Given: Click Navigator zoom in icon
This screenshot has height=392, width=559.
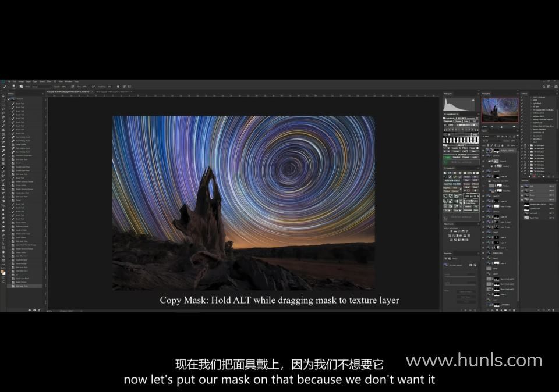Looking at the screenshot, I should point(514,126).
